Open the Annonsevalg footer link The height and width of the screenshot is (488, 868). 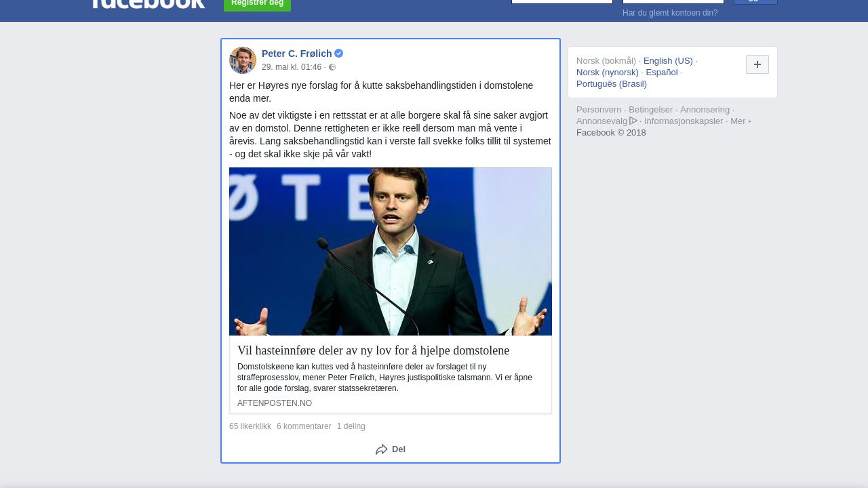click(x=602, y=121)
